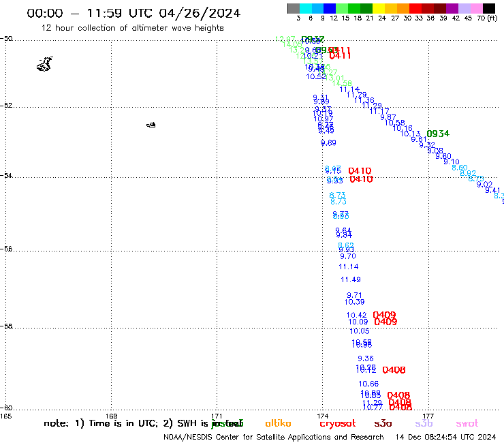504x443 pixels.
Task: Click the wave height value '9.70'
Action: tap(348, 256)
